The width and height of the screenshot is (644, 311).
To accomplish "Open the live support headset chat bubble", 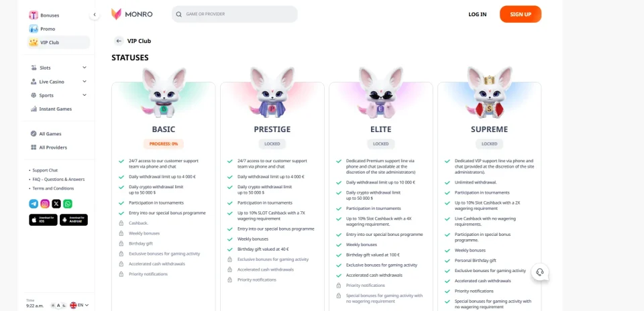I will coord(540,272).
